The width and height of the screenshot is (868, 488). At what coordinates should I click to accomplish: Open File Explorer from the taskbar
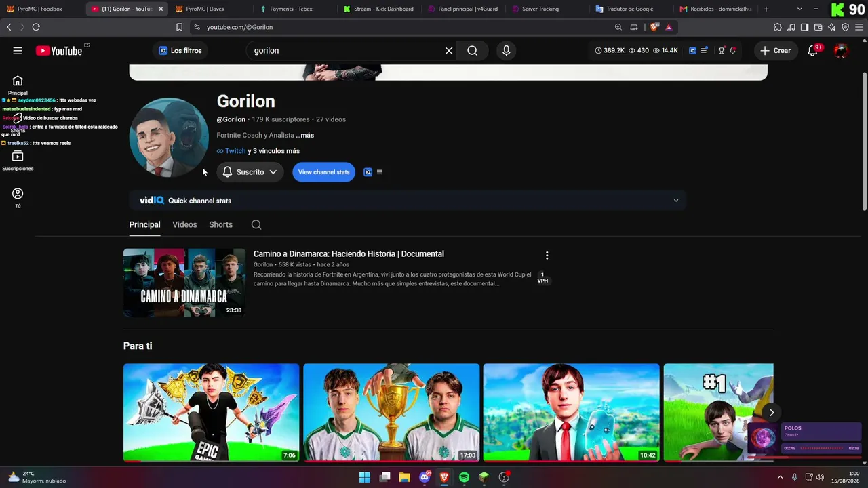(x=404, y=477)
